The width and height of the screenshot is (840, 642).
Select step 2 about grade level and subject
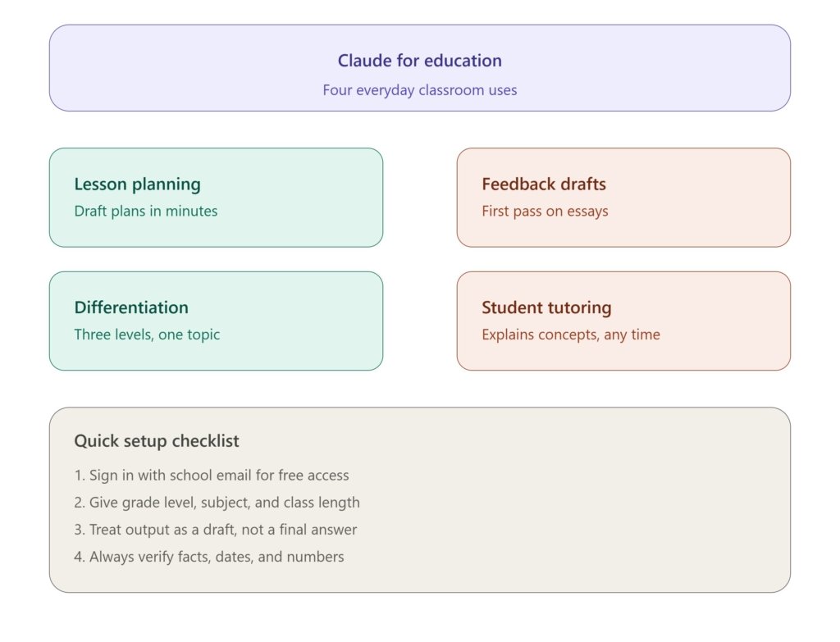point(217,503)
